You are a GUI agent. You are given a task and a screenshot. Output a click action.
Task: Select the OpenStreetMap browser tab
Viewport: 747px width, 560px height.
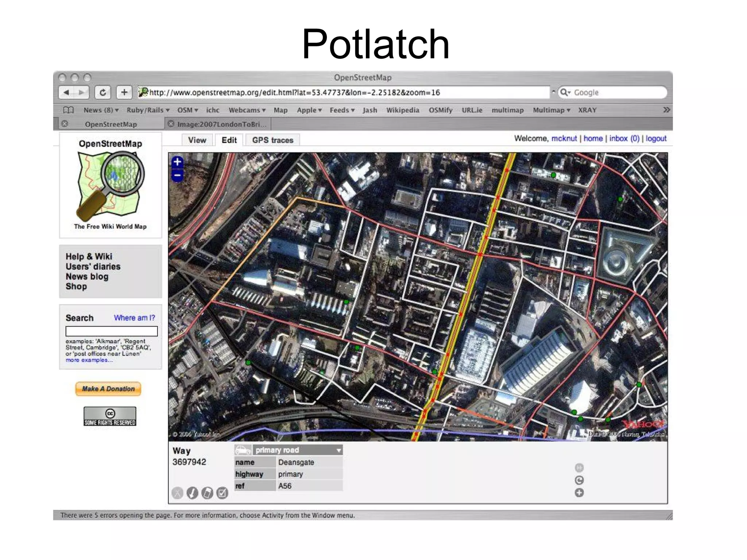[111, 124]
